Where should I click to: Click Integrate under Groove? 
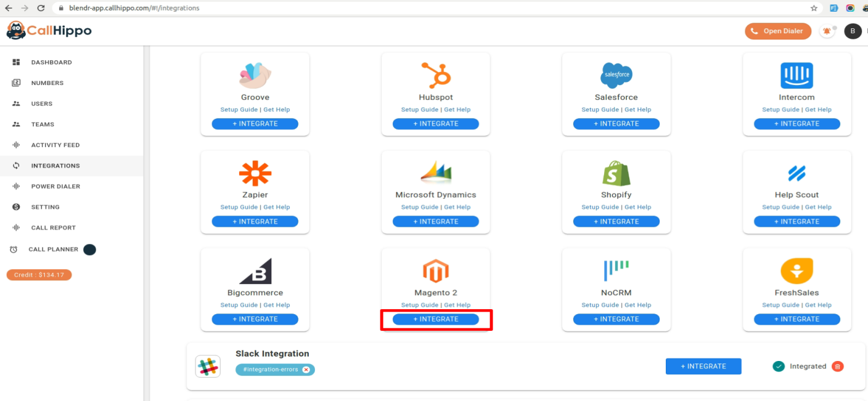pyautogui.click(x=255, y=124)
